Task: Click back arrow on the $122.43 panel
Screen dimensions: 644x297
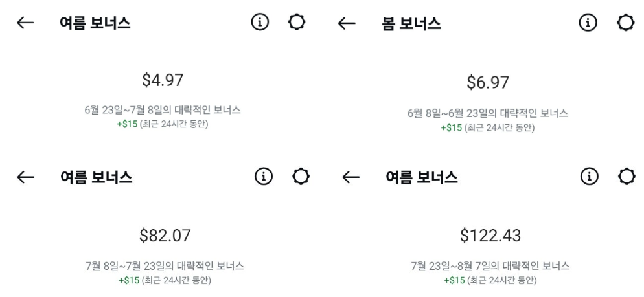Action: [x=351, y=177]
